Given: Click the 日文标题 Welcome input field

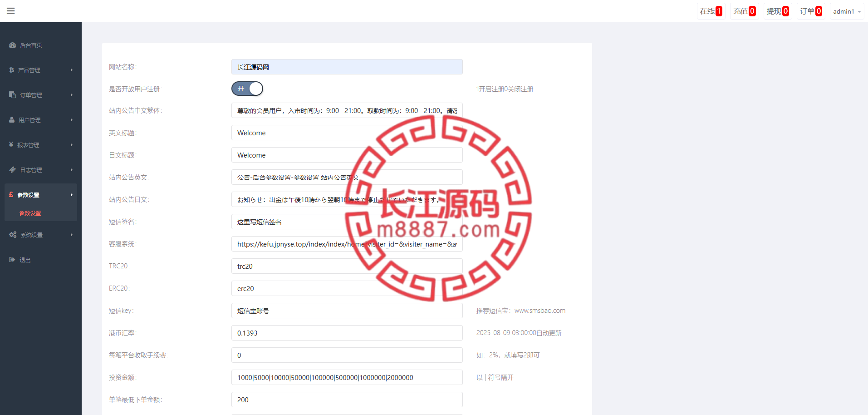Looking at the screenshot, I should (347, 155).
